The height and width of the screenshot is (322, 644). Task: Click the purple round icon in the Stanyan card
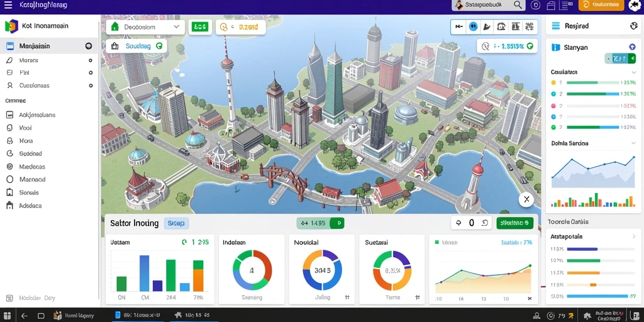pos(632,47)
